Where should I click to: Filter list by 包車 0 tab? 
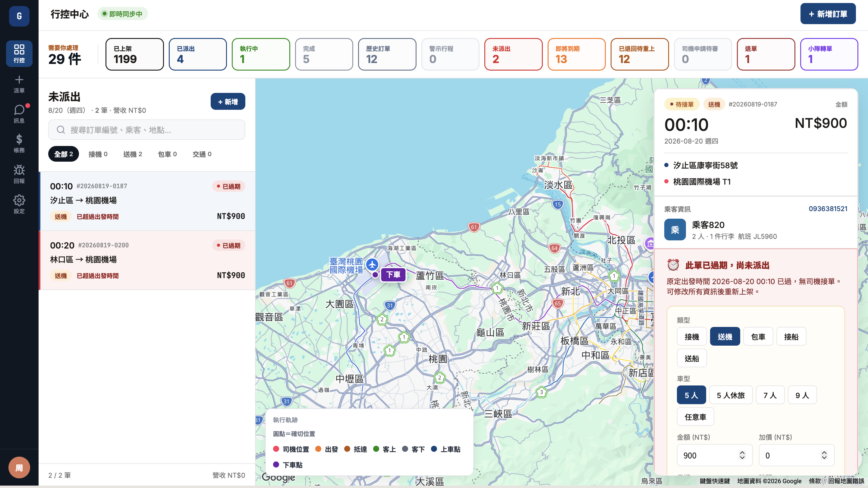(x=168, y=154)
